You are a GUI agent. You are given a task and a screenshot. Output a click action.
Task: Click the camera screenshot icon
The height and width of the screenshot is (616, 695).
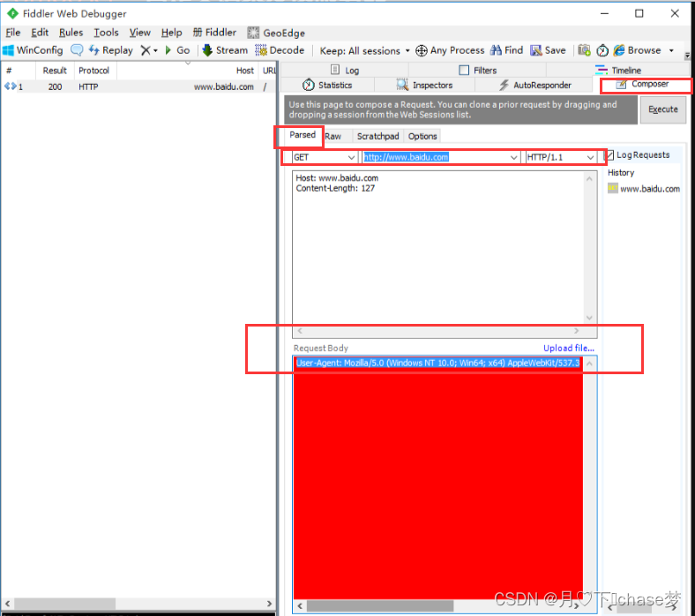(x=584, y=50)
